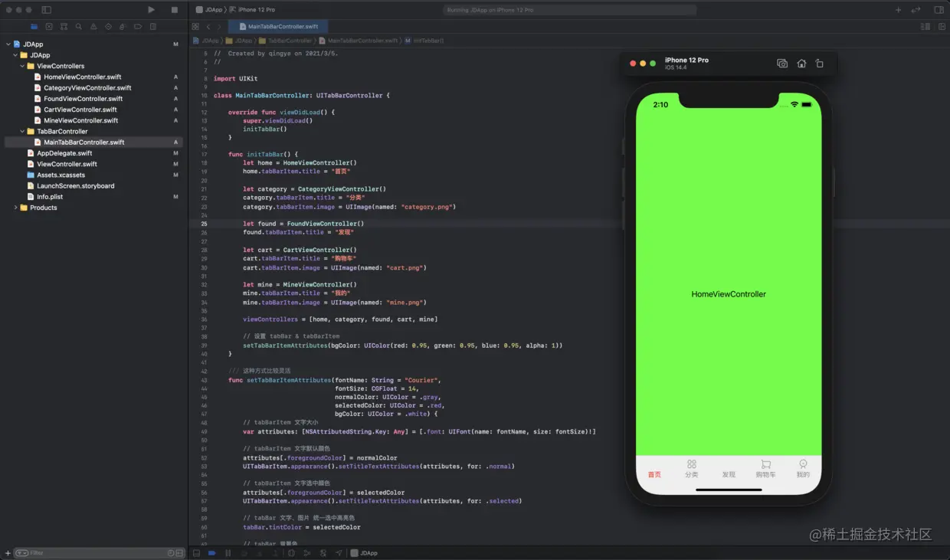Click JDApp project in jump bar
The image size is (950, 560).
(x=207, y=41)
